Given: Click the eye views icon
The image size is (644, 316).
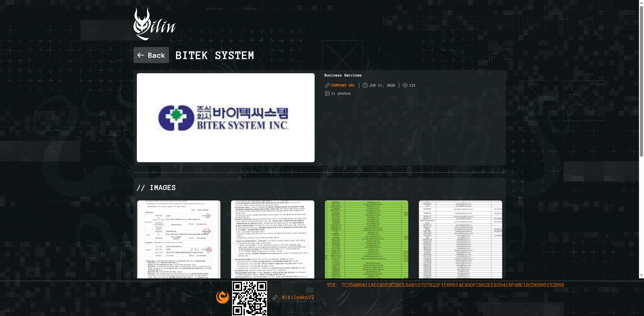Looking at the screenshot, I should coord(405,85).
